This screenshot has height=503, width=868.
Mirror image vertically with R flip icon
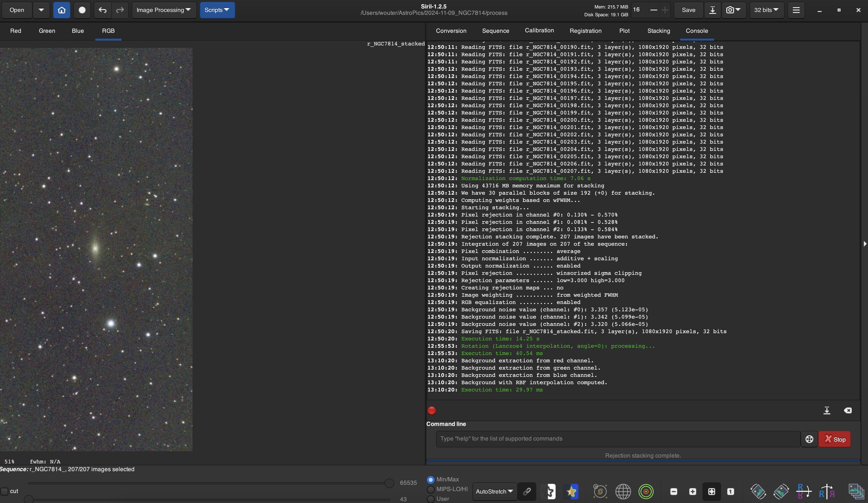click(x=804, y=491)
